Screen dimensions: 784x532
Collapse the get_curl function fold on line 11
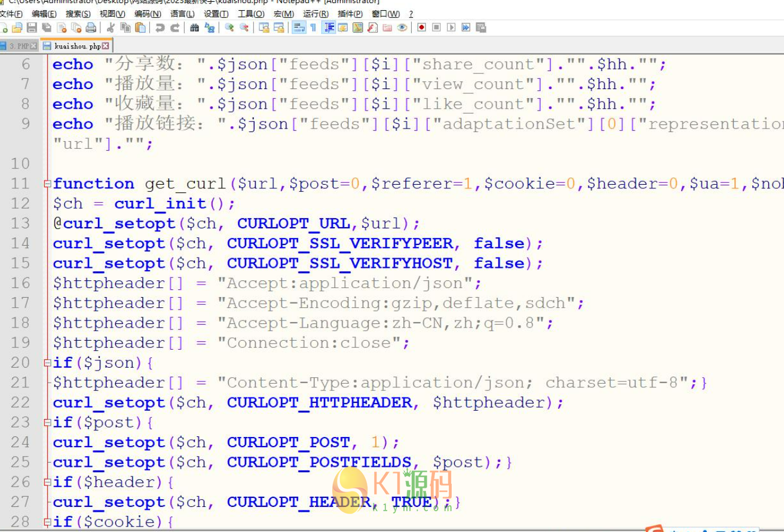47,184
